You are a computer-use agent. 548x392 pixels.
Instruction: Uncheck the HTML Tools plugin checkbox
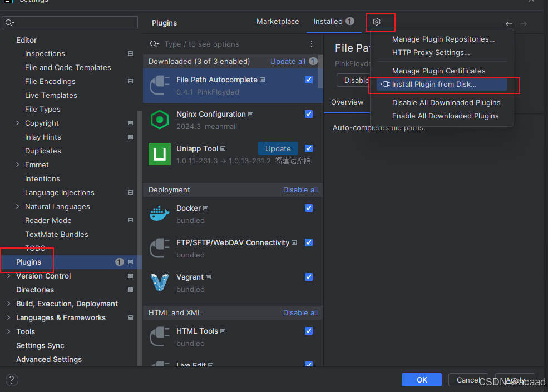pyautogui.click(x=309, y=331)
